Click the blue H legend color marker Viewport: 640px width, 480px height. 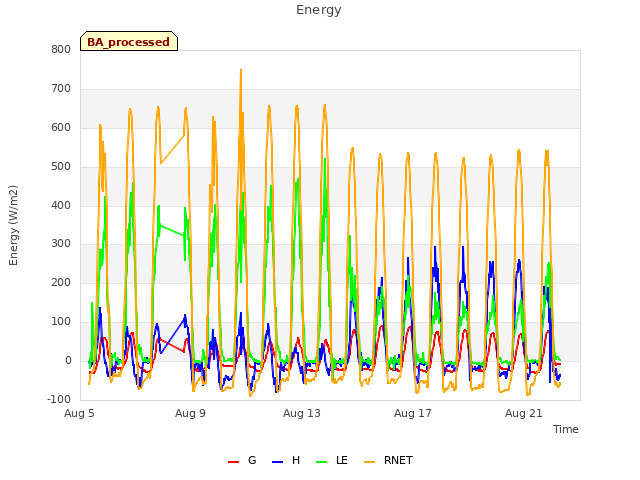point(277,462)
